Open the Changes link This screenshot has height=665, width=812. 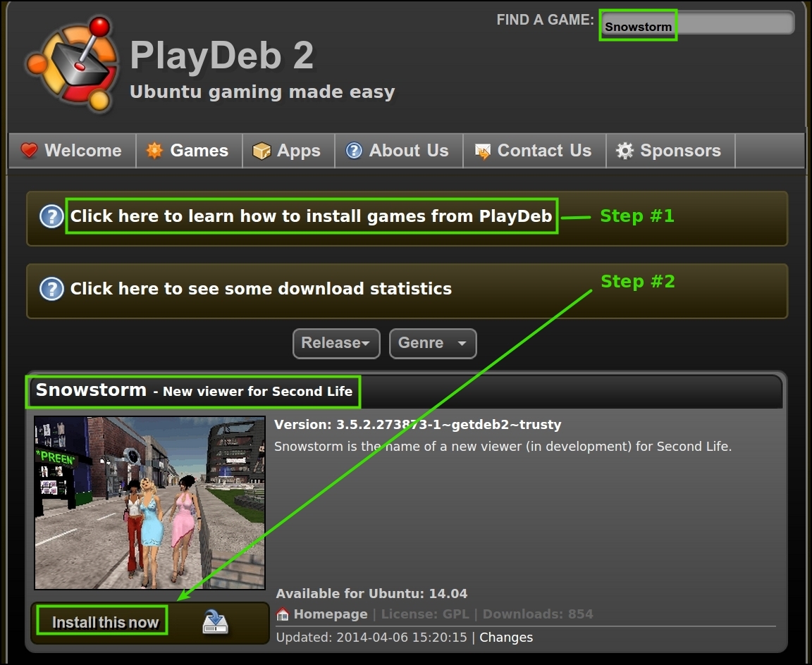[x=506, y=638]
